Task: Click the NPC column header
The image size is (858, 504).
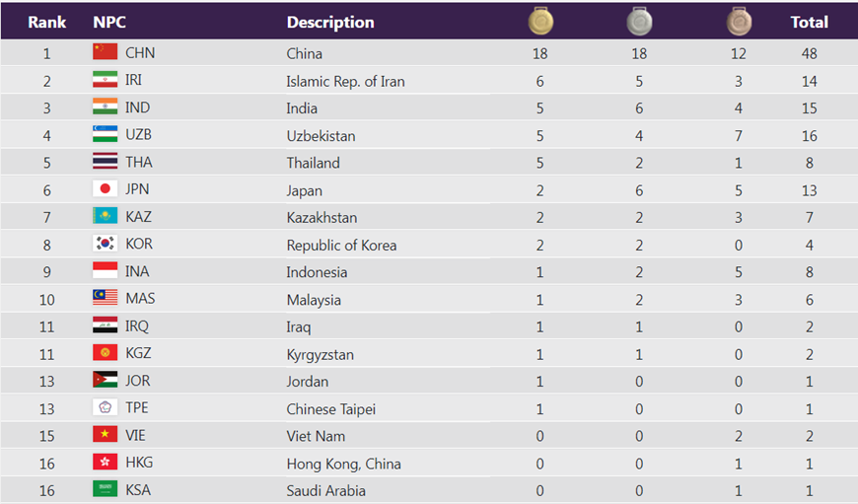Action: coord(109,22)
